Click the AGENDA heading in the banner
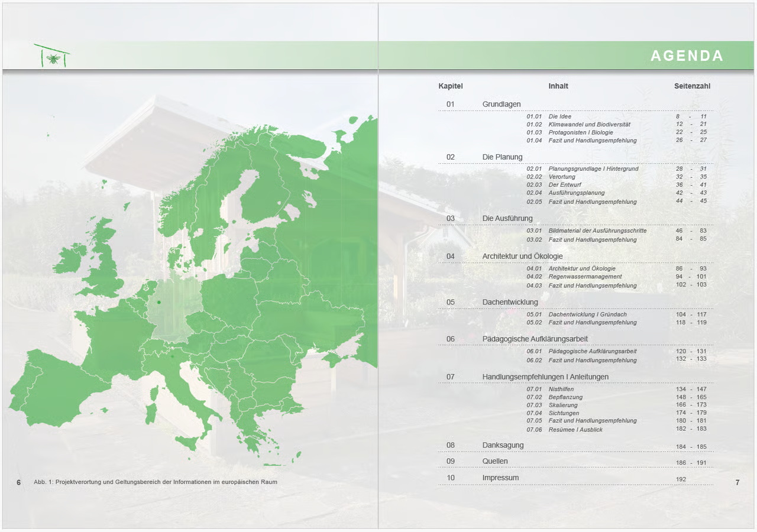The image size is (757, 532). [x=687, y=56]
